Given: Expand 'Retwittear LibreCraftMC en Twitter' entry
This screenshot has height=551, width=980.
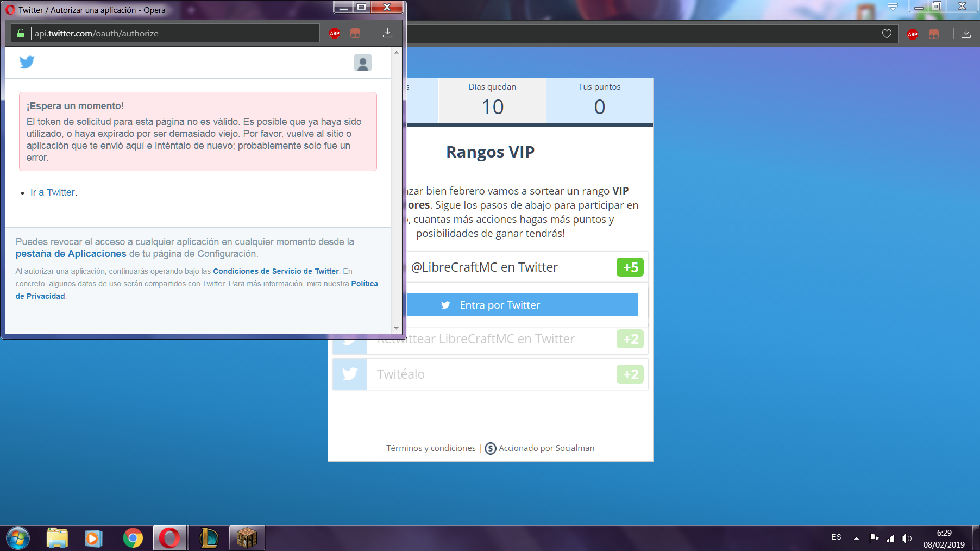Looking at the screenshot, I should tap(491, 339).
